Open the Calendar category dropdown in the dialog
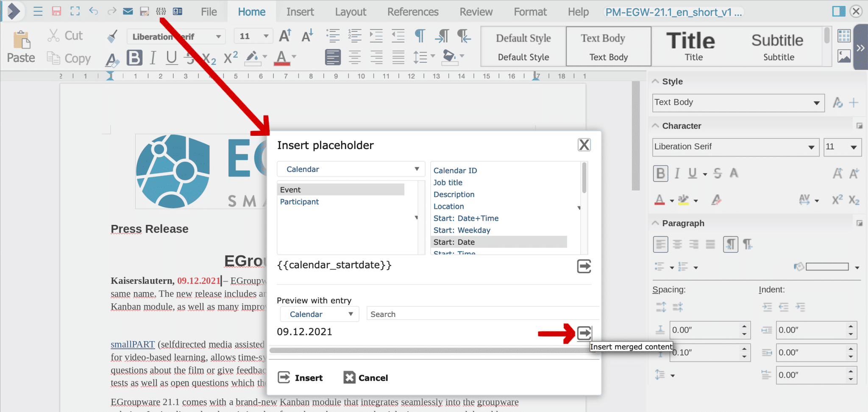The width and height of the screenshot is (868, 412). pos(351,169)
